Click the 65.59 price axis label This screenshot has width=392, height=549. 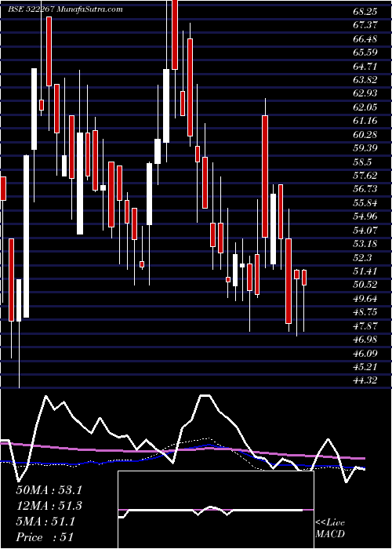365,53
